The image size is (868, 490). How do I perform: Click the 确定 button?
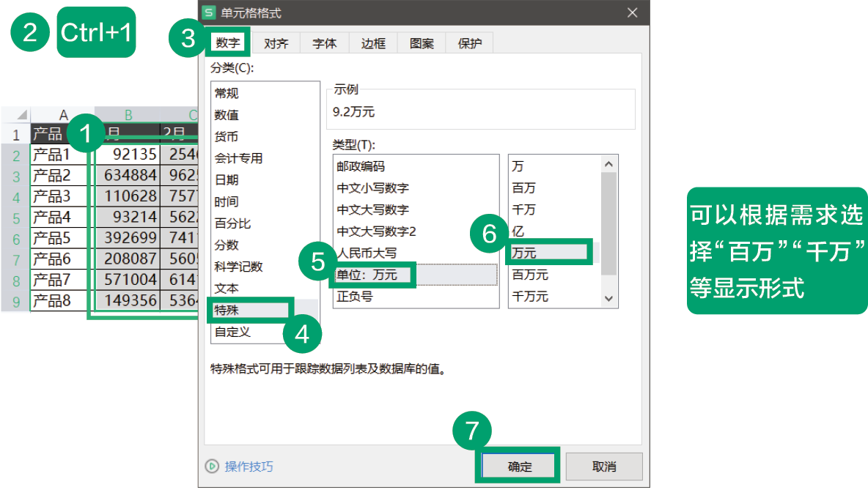coord(519,467)
